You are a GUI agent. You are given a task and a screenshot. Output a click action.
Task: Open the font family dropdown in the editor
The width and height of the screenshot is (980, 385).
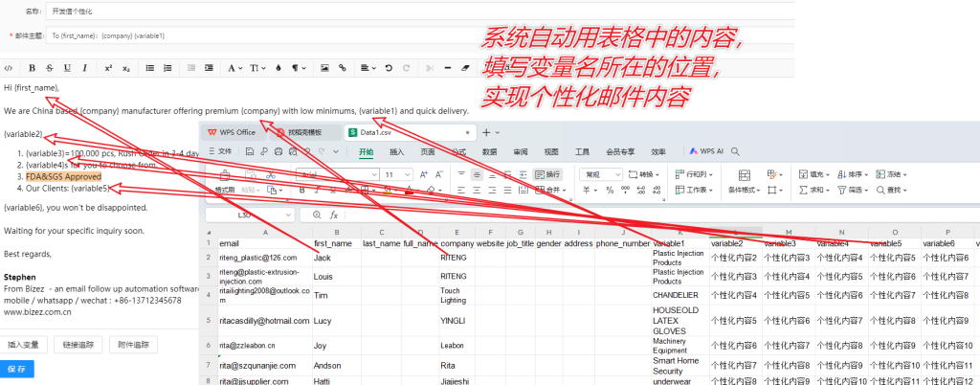pyautogui.click(x=235, y=68)
